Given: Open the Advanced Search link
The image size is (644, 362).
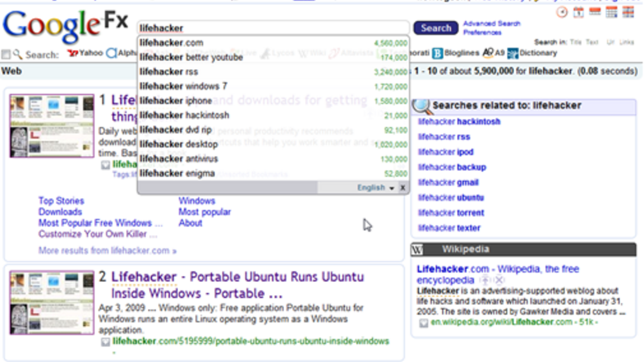Looking at the screenshot, I should click(x=492, y=24).
